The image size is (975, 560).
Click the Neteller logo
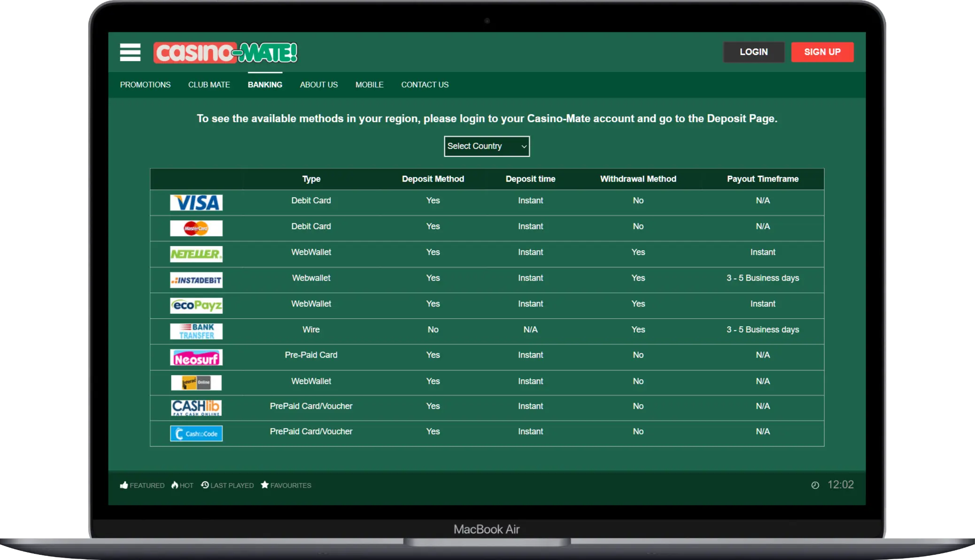(x=196, y=254)
